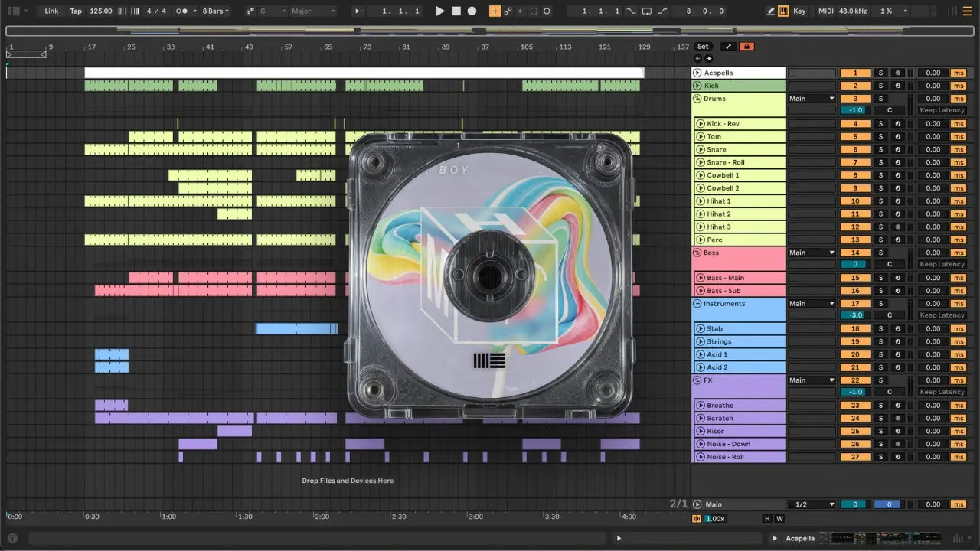The height and width of the screenshot is (551, 980).
Task: Open the Bass group output Main dropdown
Action: coord(812,253)
